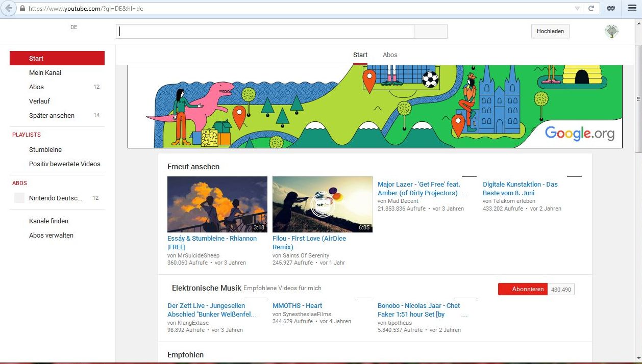The width and height of the screenshot is (642, 364).
Task: Click the Nintendo channel thumbnail icon
Action: click(x=19, y=198)
